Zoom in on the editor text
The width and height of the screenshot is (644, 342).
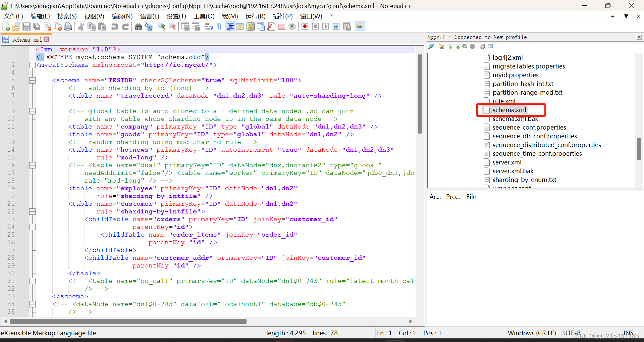[162, 27]
